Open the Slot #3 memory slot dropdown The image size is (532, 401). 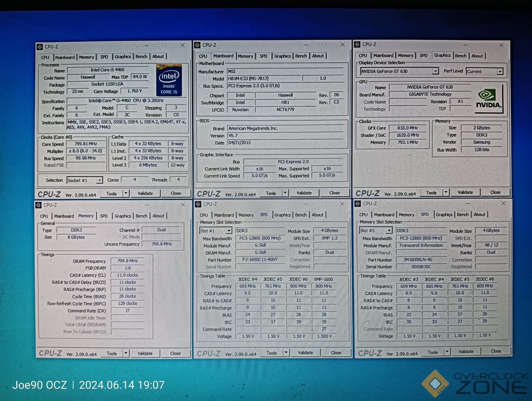389,231
